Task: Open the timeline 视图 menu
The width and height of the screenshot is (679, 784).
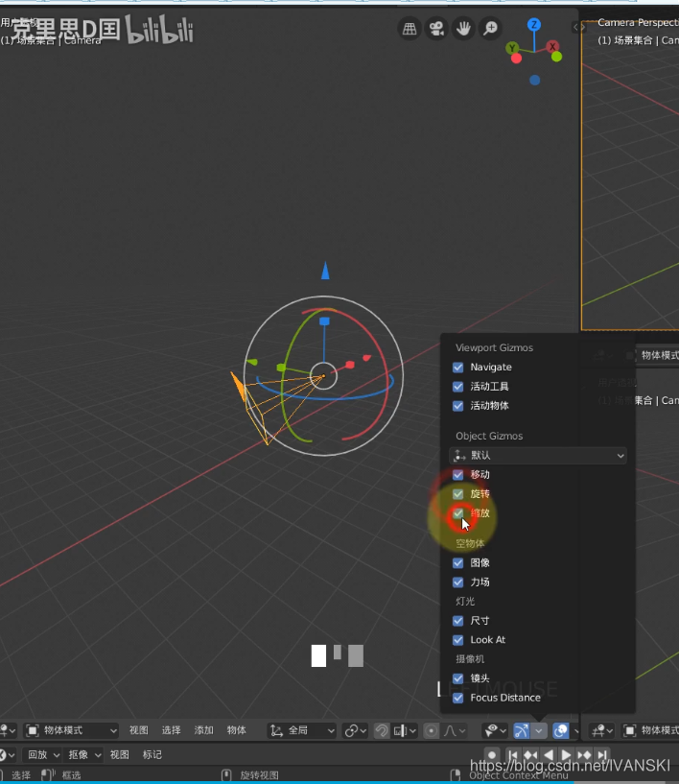Action: click(120, 754)
